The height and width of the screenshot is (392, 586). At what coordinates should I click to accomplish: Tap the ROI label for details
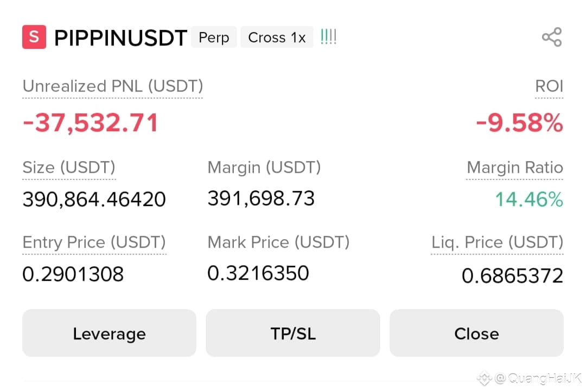pyautogui.click(x=549, y=86)
